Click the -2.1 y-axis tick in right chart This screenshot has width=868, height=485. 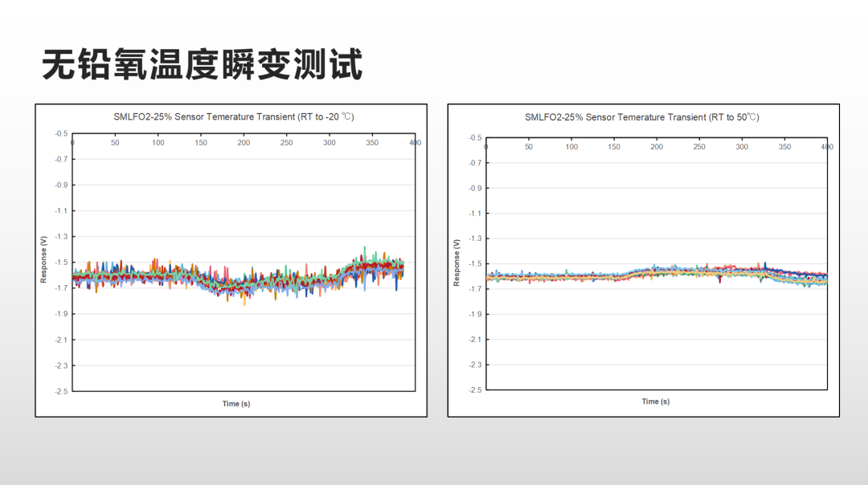475,339
